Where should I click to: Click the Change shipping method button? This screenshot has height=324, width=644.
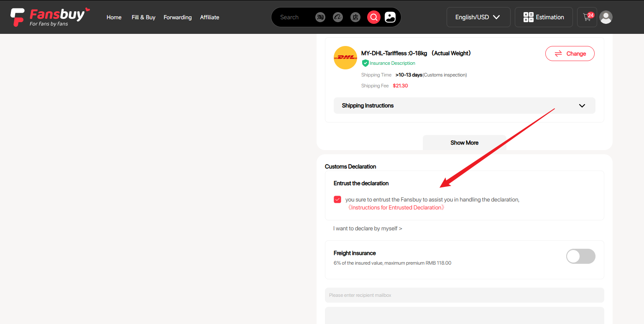point(570,54)
